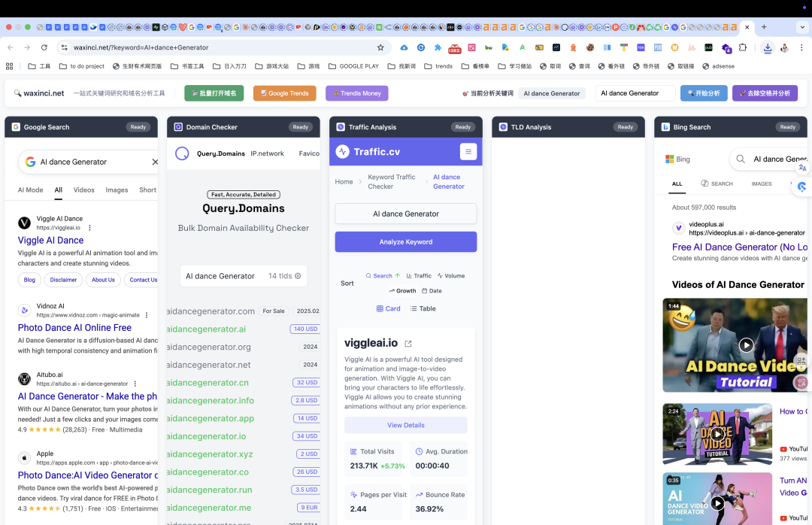The height and width of the screenshot is (525, 812).
Task: Select the Google Videos tab
Action: coord(84,190)
